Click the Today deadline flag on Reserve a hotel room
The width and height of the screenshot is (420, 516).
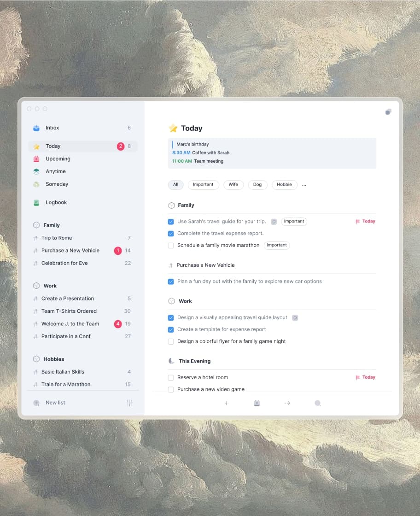pyautogui.click(x=365, y=377)
